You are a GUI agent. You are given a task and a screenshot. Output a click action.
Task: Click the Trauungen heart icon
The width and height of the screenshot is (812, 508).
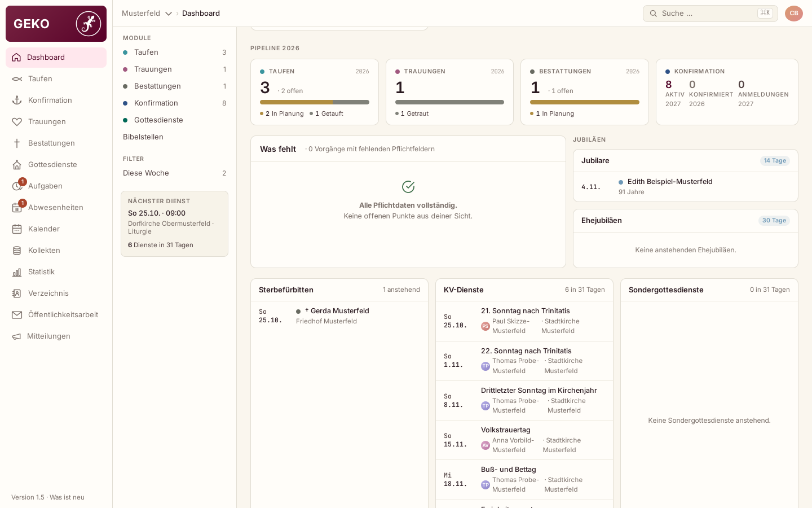coord(17,122)
